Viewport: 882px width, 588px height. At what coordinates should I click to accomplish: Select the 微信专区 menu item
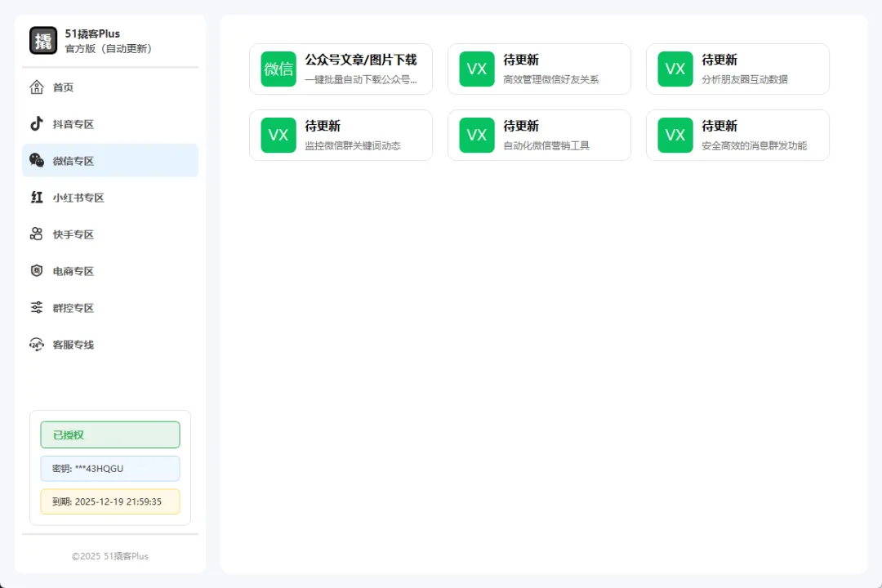tap(110, 160)
